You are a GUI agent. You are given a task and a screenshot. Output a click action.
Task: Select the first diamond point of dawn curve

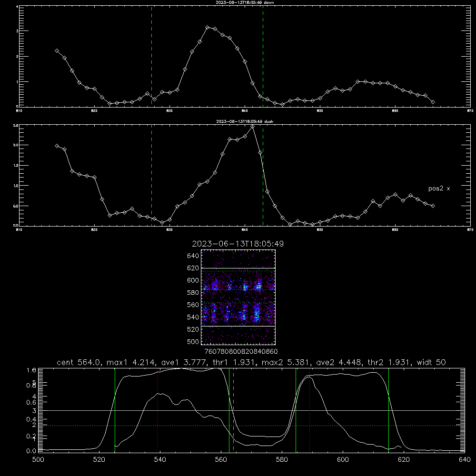57,51
